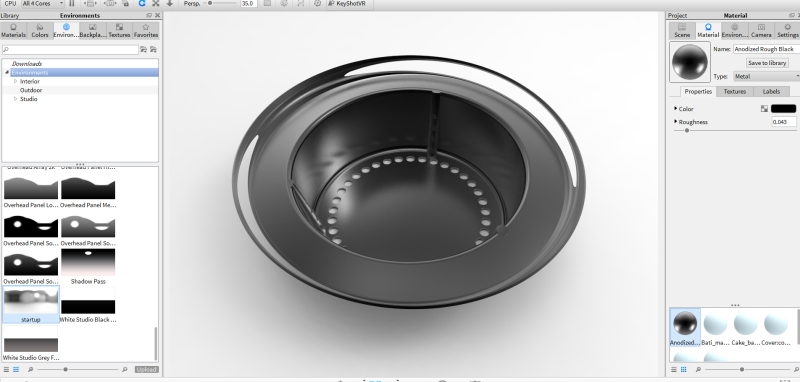The image size is (800, 382).
Task: Open the Environment tab in Project
Action: point(734,31)
